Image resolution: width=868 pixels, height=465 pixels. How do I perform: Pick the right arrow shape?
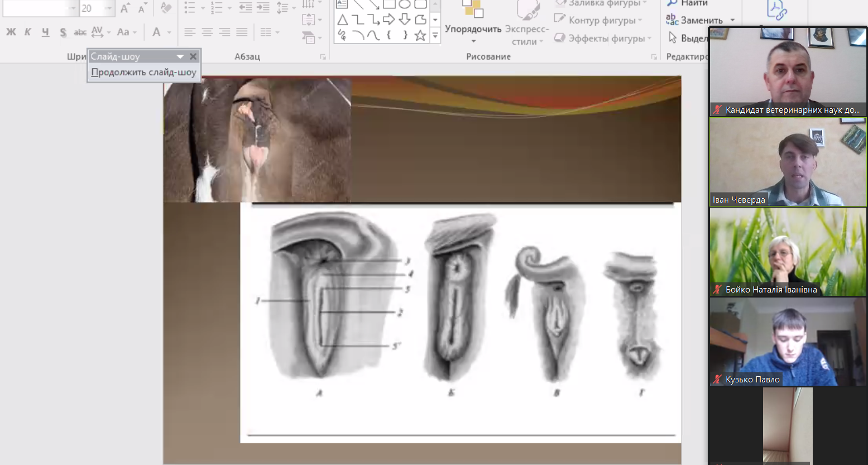click(x=389, y=20)
